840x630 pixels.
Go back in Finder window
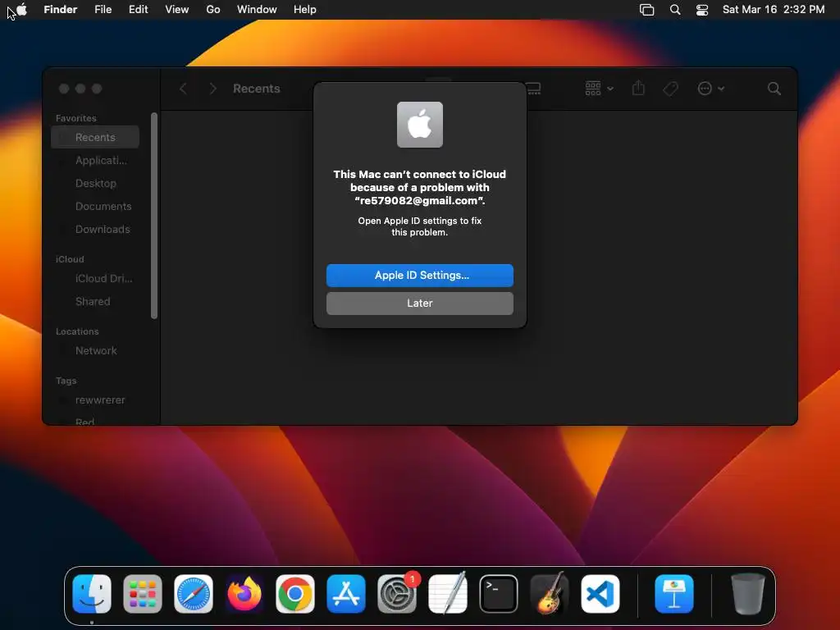183,89
